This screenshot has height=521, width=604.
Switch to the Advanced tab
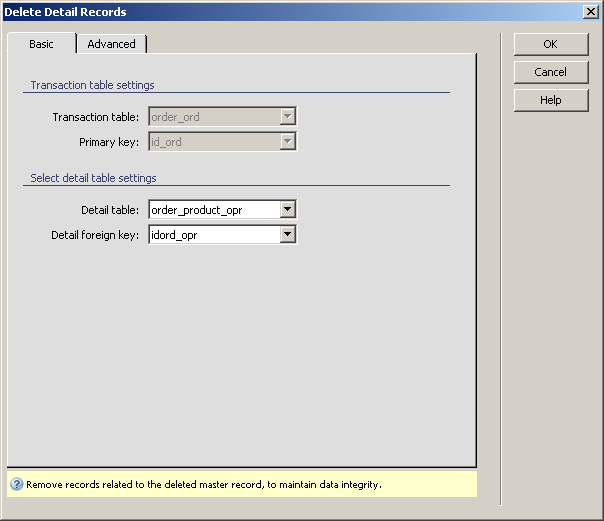pos(111,44)
